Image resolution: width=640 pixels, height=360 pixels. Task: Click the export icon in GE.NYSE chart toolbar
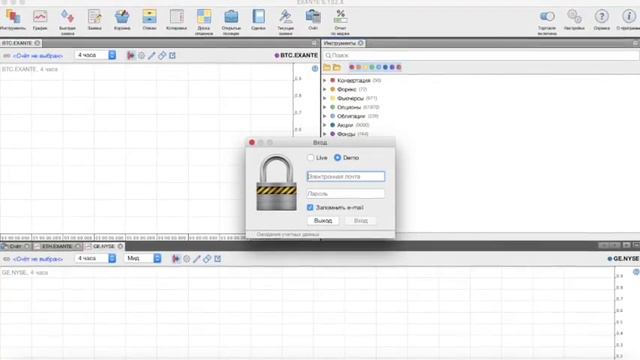[x=218, y=259]
